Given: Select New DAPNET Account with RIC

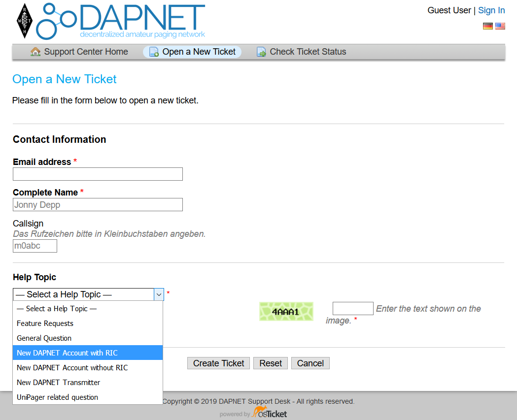Looking at the screenshot, I should pyautogui.click(x=88, y=353).
